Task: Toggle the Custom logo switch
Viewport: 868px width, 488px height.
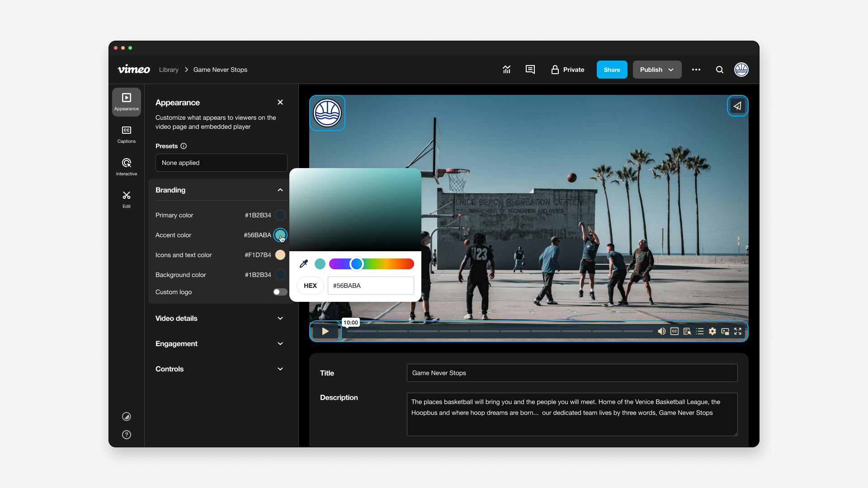Action: pyautogui.click(x=280, y=292)
